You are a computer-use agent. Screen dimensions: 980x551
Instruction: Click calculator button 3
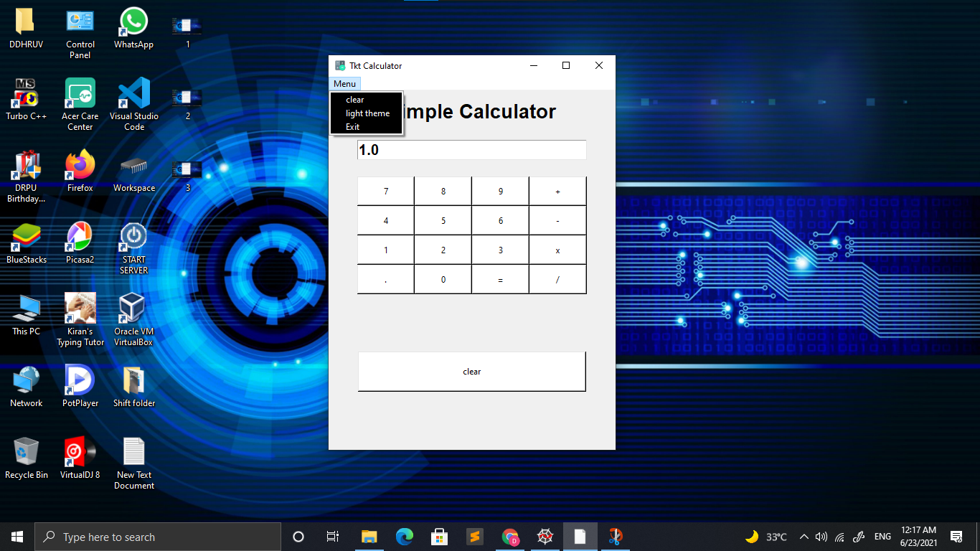coord(501,250)
